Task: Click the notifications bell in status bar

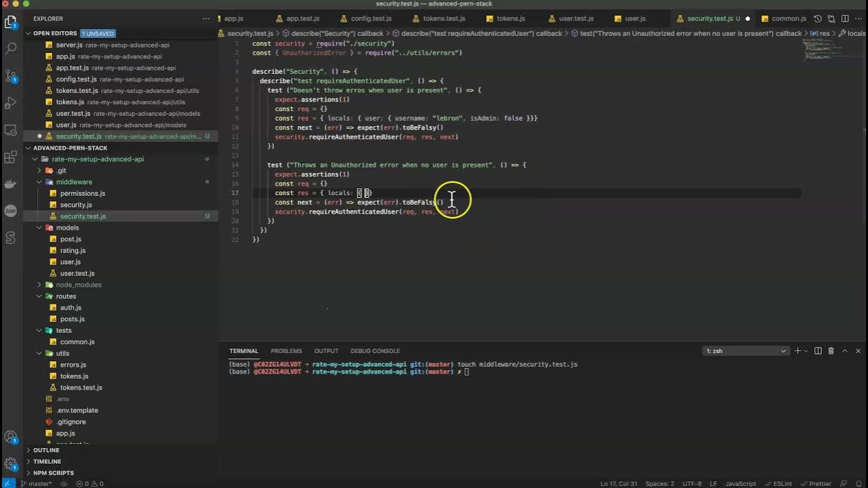Action: pos(858,483)
